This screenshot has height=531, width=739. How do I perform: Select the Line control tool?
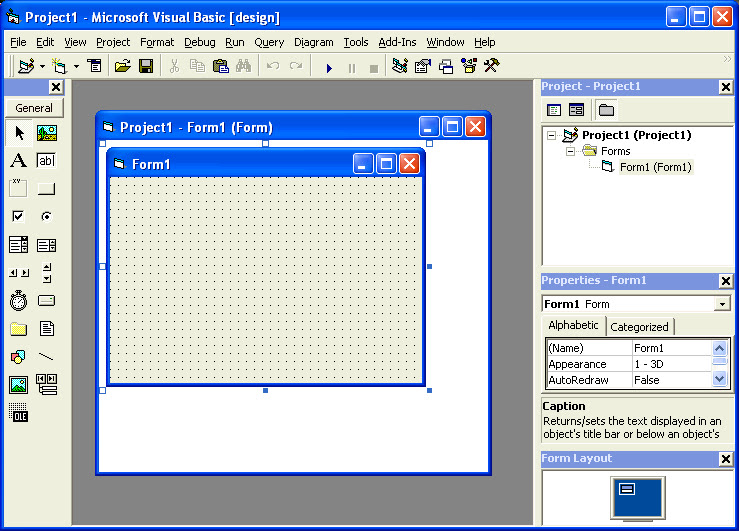point(47,357)
